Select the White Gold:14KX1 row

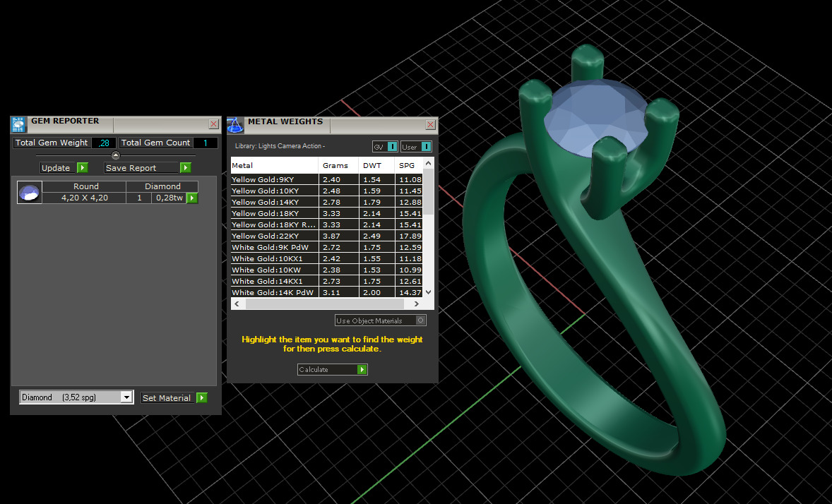pos(326,281)
